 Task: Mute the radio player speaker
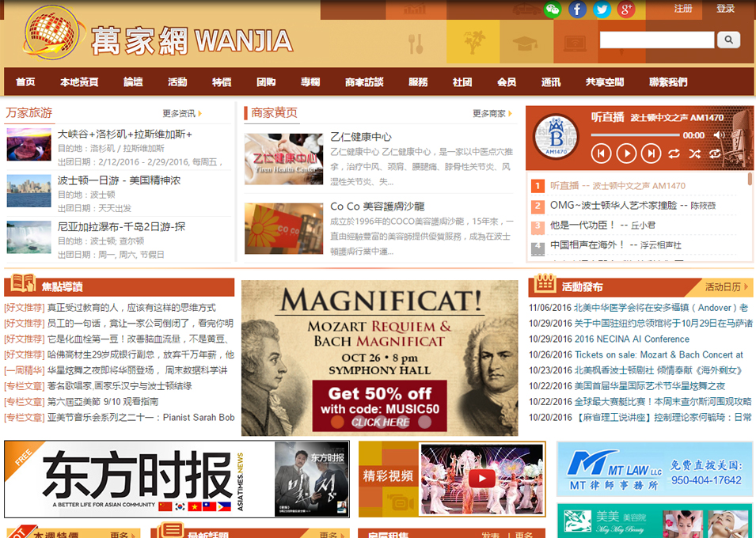click(718, 135)
